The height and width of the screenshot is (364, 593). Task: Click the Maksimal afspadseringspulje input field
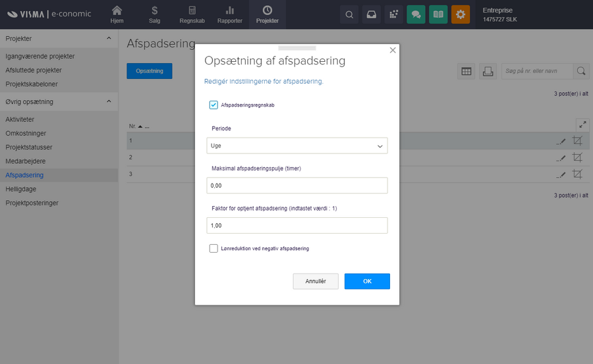pyautogui.click(x=296, y=186)
